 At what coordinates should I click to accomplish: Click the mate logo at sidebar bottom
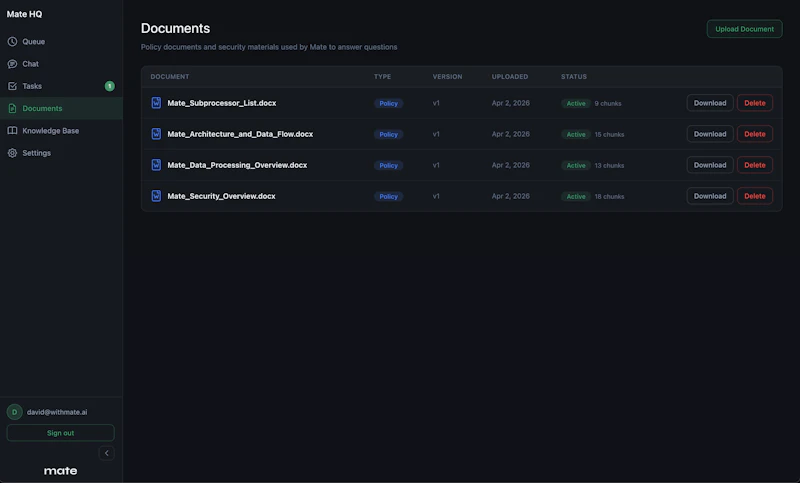[x=60, y=471]
